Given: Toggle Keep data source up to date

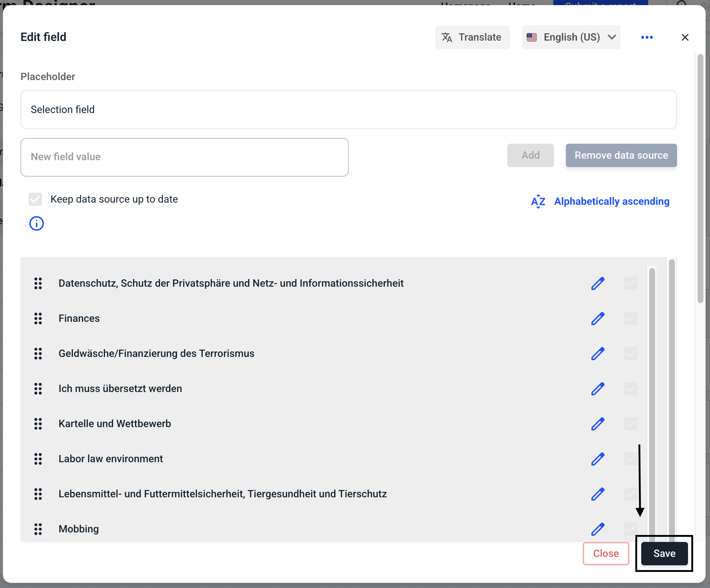Looking at the screenshot, I should (35, 199).
